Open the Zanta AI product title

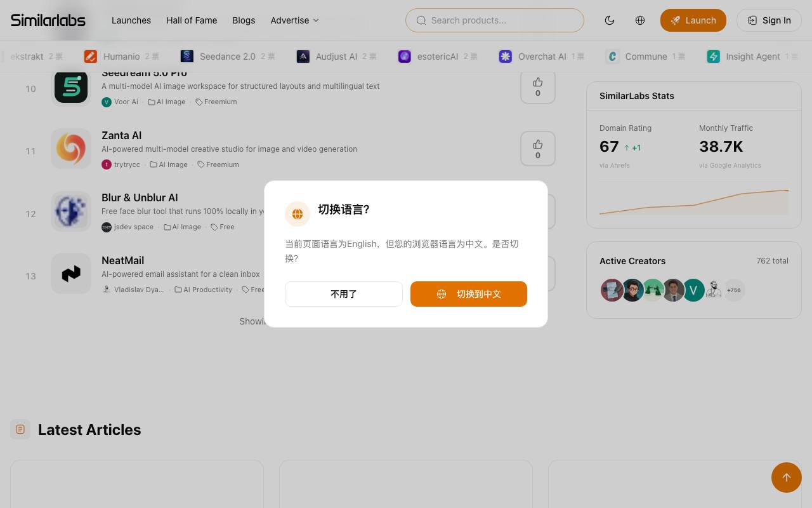[122, 135]
